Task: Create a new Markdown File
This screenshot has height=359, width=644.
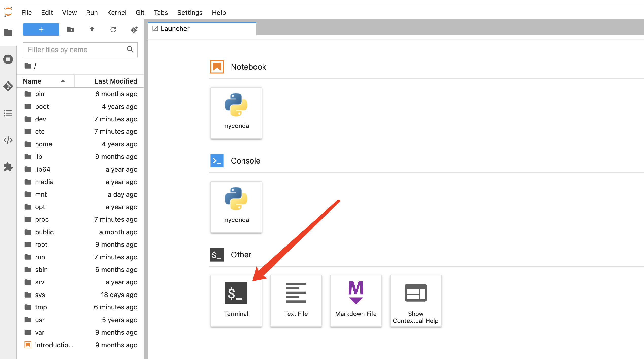Action: (356, 301)
